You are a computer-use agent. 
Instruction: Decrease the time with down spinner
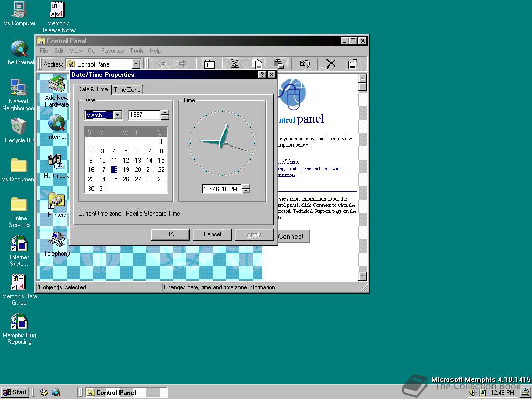[x=246, y=191]
